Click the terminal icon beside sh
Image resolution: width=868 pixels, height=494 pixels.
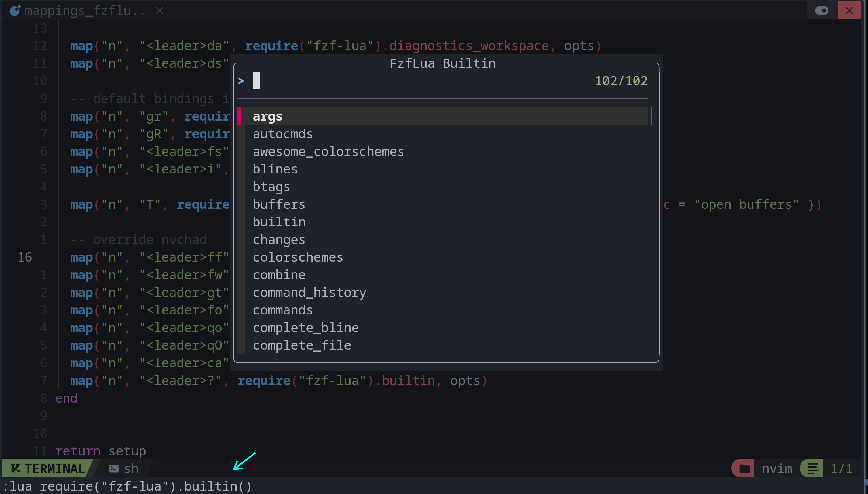coord(114,468)
